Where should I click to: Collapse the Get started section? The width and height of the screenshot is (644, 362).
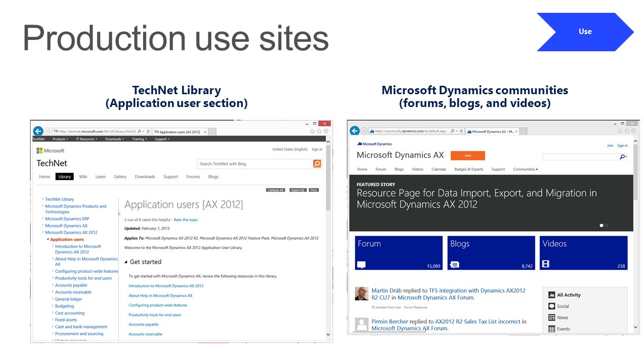pos(126,262)
